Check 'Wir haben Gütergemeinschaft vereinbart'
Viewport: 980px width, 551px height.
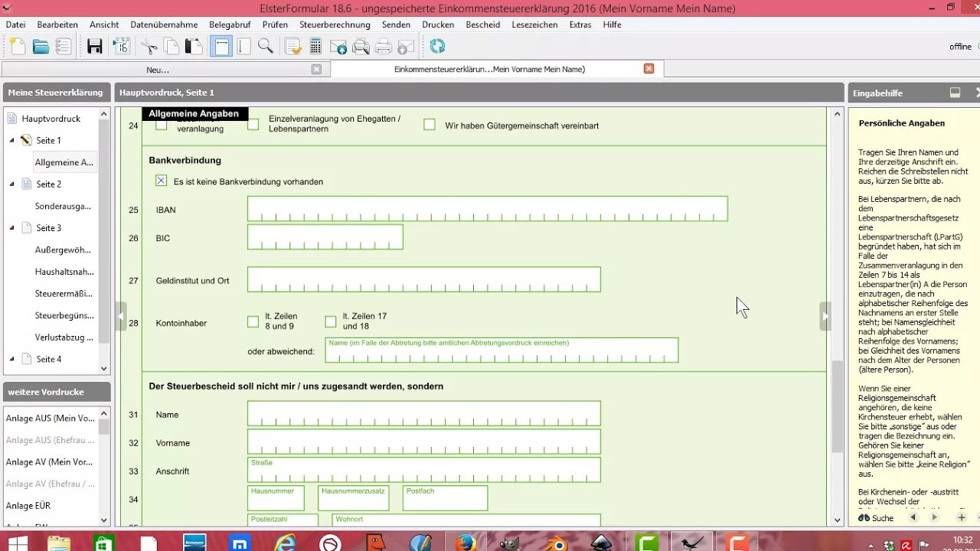click(430, 124)
